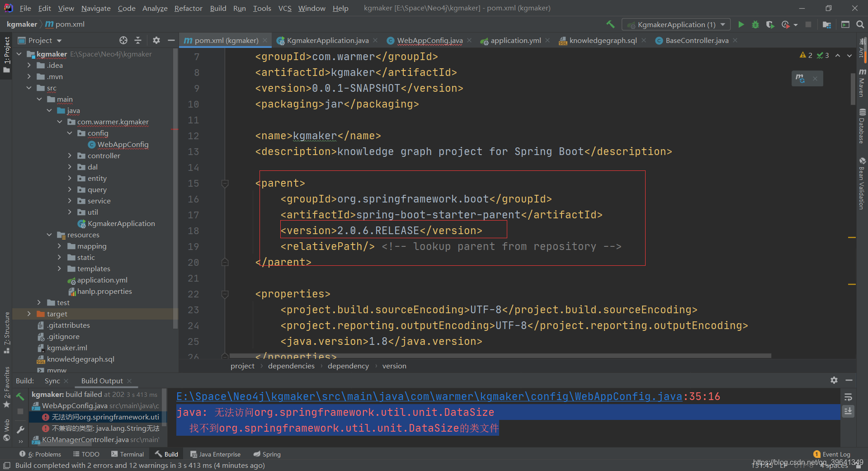Screen dimensions: 868x471
Task: Start debugging with the Debug bug icon
Action: [x=755, y=24]
